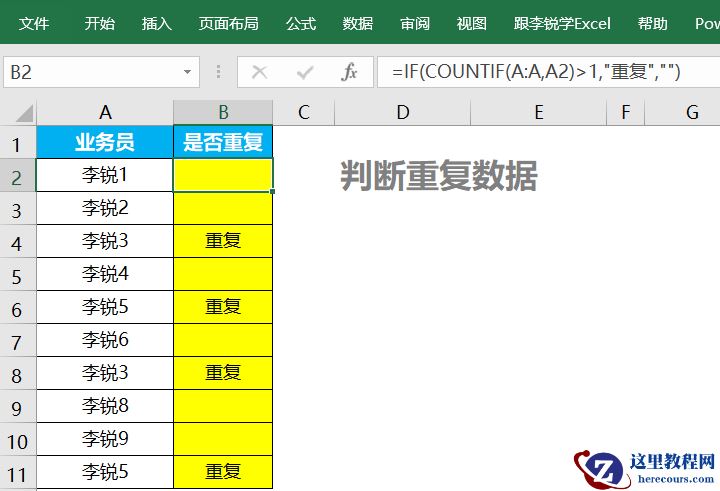This screenshot has height=491, width=720.
Task: Select row 7 header
Action: pos(17,341)
